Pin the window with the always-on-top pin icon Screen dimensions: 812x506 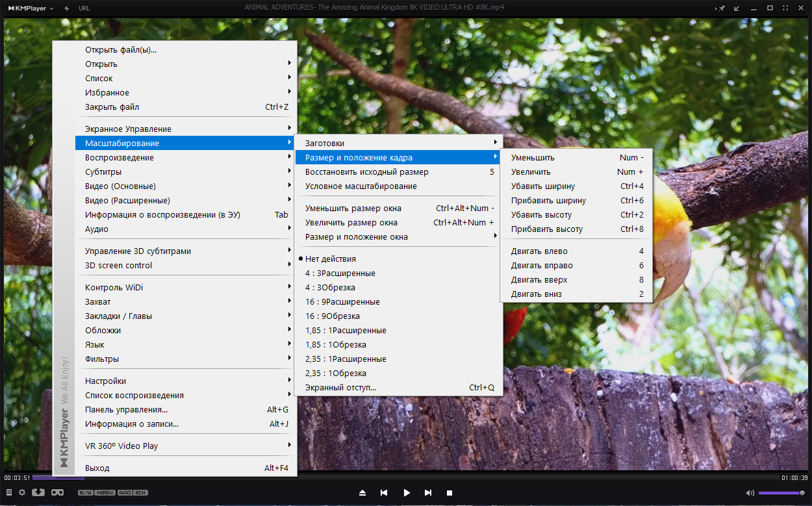tap(720, 8)
